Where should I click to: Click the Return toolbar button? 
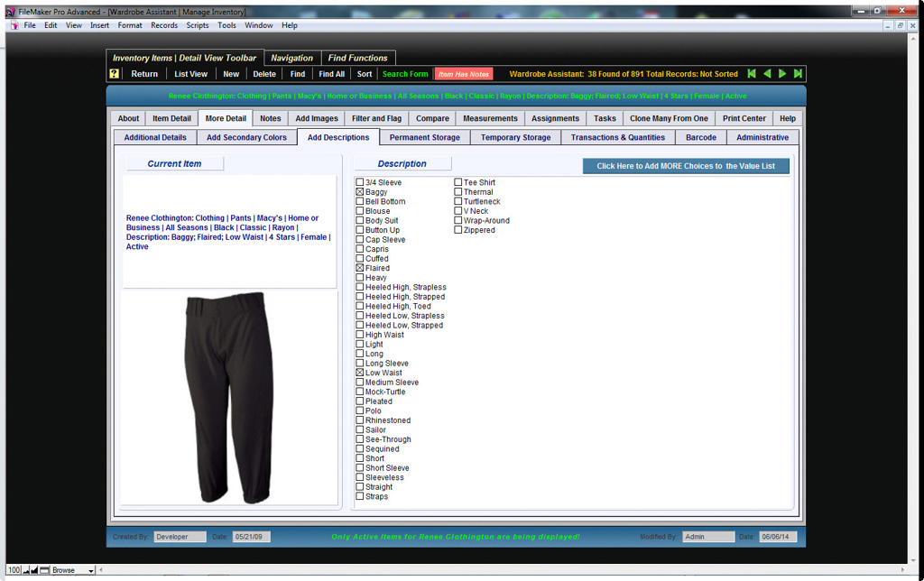click(x=144, y=74)
